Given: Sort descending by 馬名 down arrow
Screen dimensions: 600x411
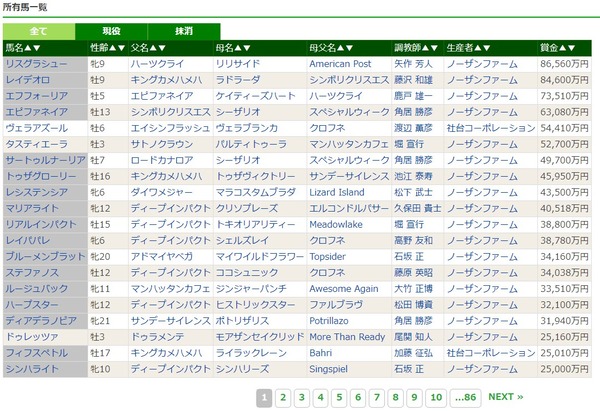Looking at the screenshot, I should (36, 48).
